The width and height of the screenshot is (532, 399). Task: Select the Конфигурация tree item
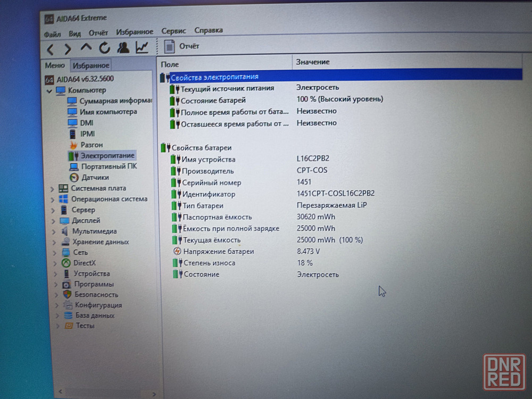[x=98, y=305]
